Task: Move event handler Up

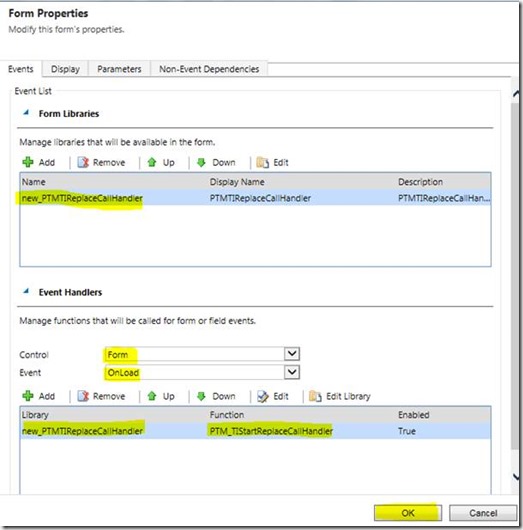Action: (x=161, y=396)
